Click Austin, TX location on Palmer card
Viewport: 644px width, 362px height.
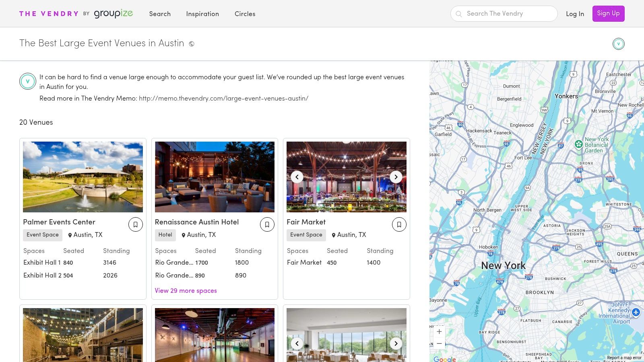[x=85, y=235]
